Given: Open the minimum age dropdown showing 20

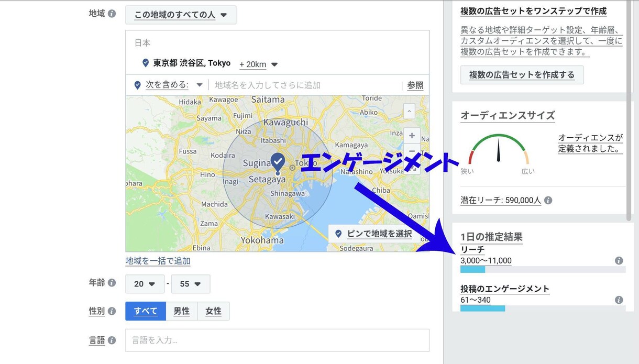Looking at the screenshot, I should click(x=145, y=284).
